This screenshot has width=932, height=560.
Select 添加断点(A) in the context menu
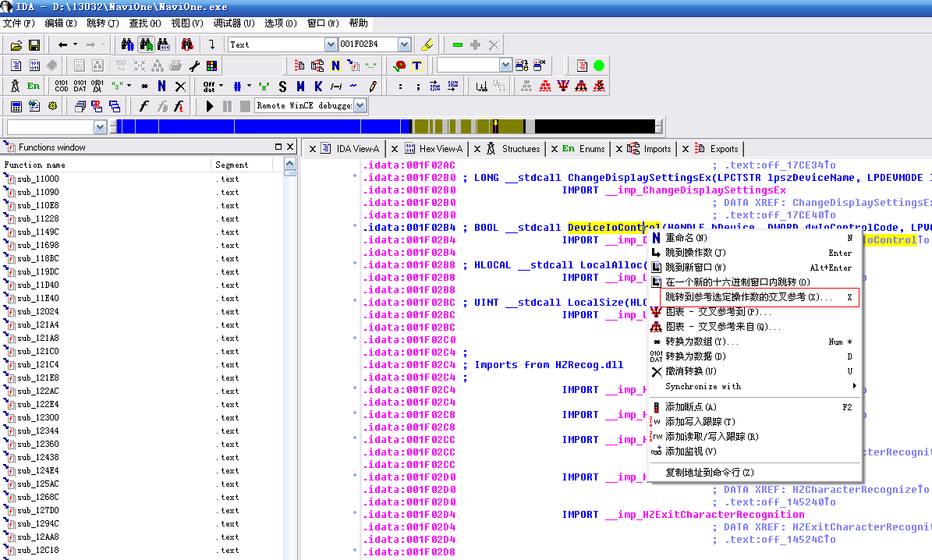pyautogui.click(x=754, y=407)
